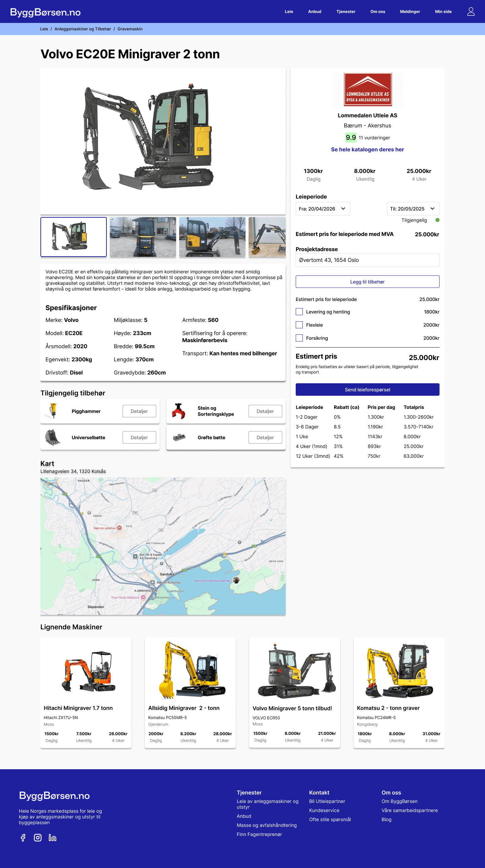Click the 11 vurderinger rating text
485x868 pixels.
click(x=374, y=138)
